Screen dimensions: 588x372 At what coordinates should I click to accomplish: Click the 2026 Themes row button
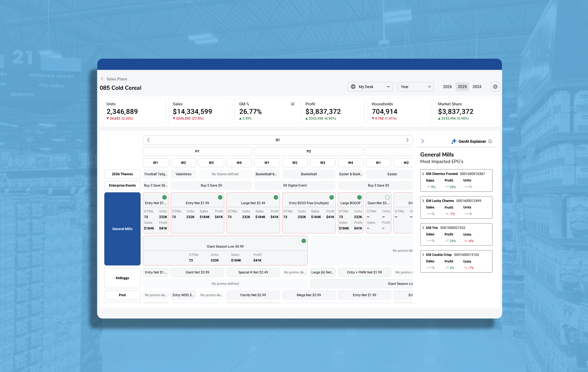tap(122, 174)
